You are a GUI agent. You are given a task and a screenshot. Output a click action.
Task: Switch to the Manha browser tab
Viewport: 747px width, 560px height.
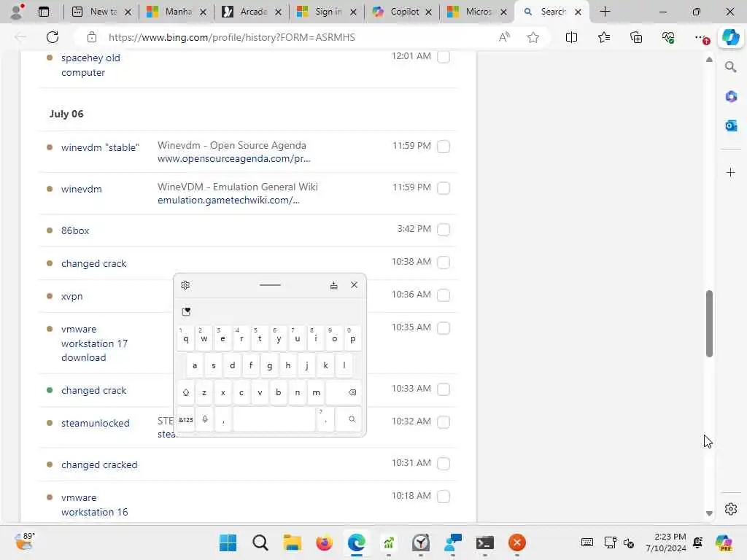[177, 12]
